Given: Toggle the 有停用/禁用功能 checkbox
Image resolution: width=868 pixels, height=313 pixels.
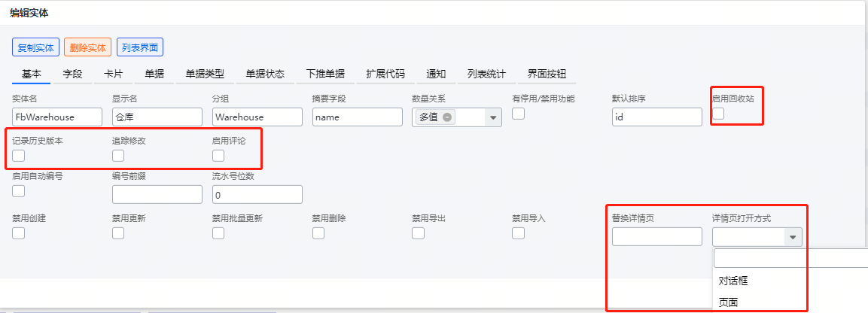Looking at the screenshot, I should coord(518,114).
